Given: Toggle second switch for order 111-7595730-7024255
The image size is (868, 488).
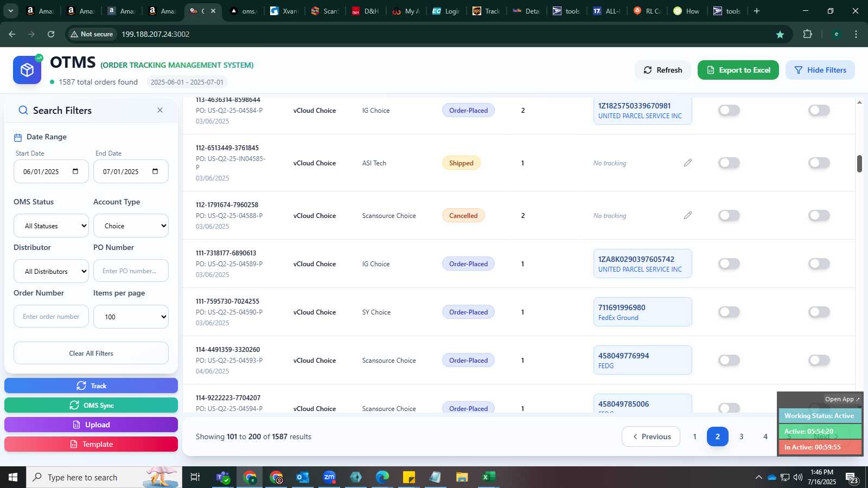Looking at the screenshot, I should click(819, 312).
